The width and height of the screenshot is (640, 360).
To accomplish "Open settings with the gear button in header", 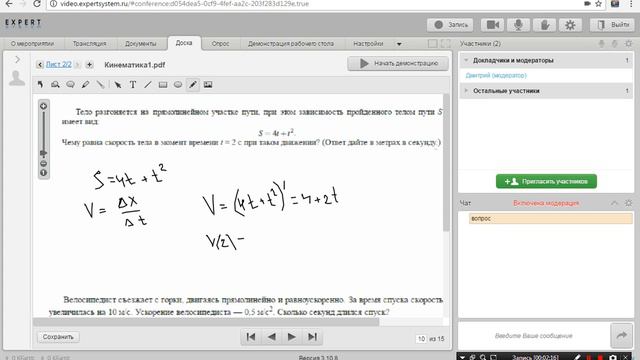I will 570,25.
